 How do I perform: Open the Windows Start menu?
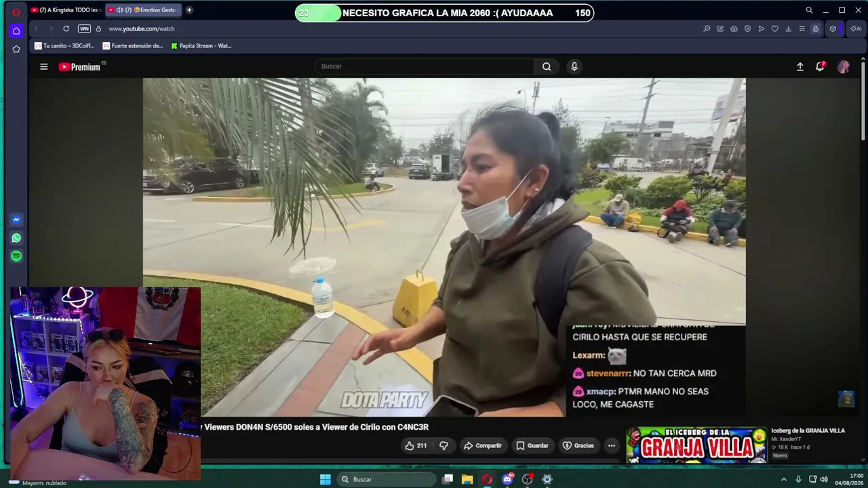[325, 479]
